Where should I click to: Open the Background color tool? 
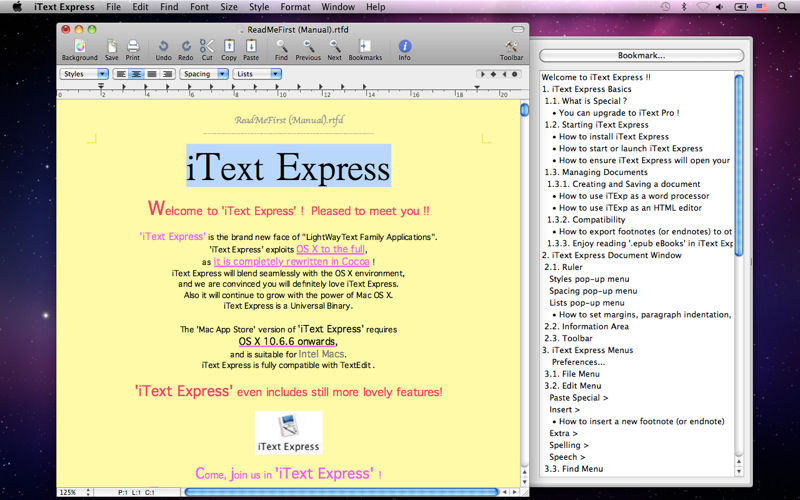click(80, 50)
